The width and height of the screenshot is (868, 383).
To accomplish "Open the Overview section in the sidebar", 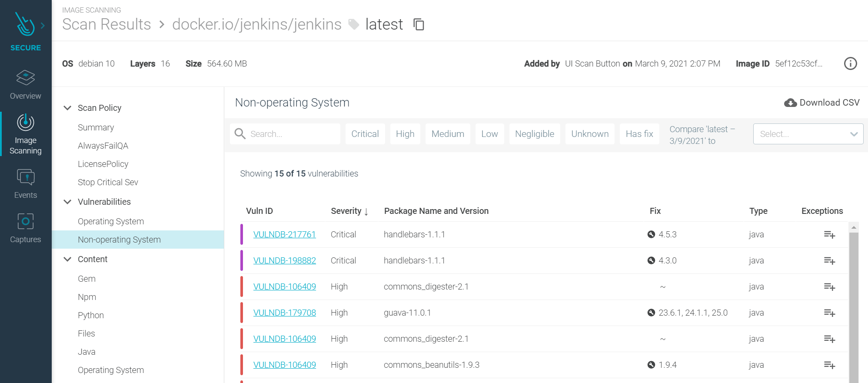I will (x=26, y=85).
